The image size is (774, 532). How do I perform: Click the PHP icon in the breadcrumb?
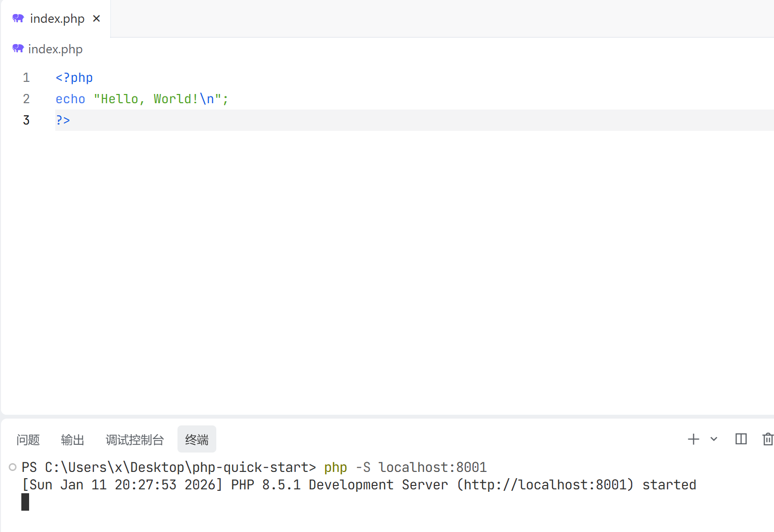[x=18, y=48]
